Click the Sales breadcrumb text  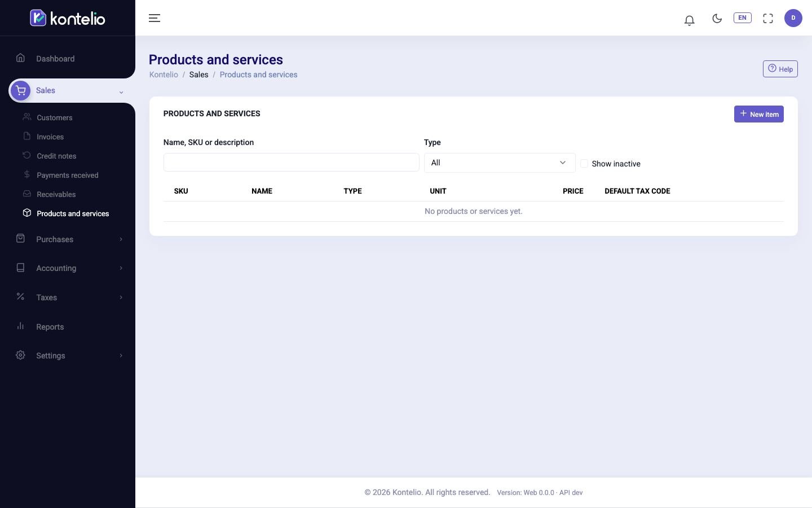tap(198, 75)
